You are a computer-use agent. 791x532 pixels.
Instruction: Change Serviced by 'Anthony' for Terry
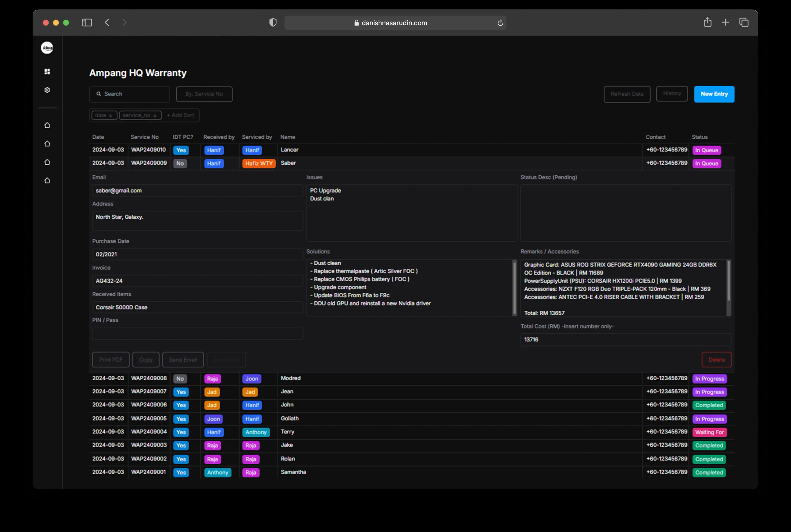256,432
